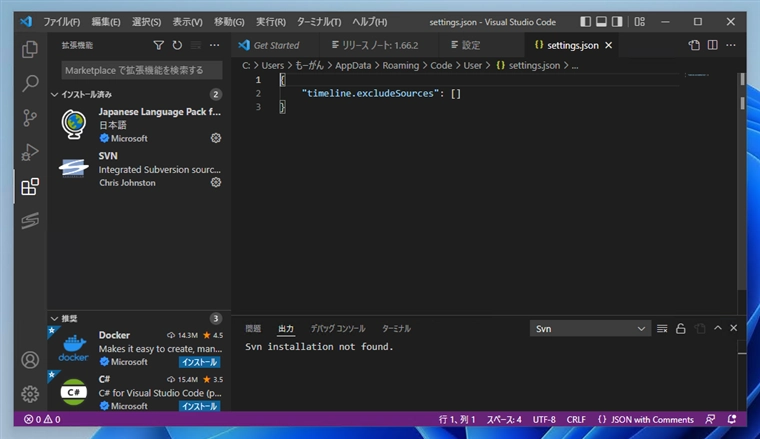
Task: Toggle output scroll lock
Action: (681, 329)
